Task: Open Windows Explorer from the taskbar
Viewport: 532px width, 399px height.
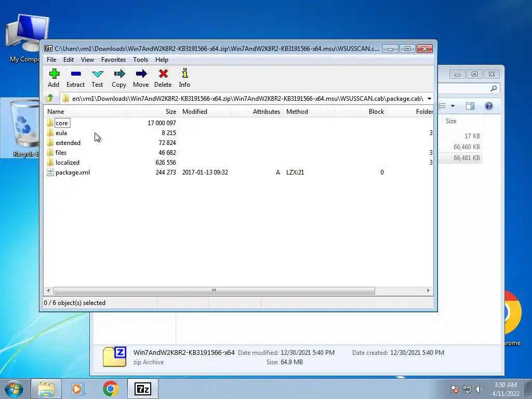Action: [x=46, y=389]
